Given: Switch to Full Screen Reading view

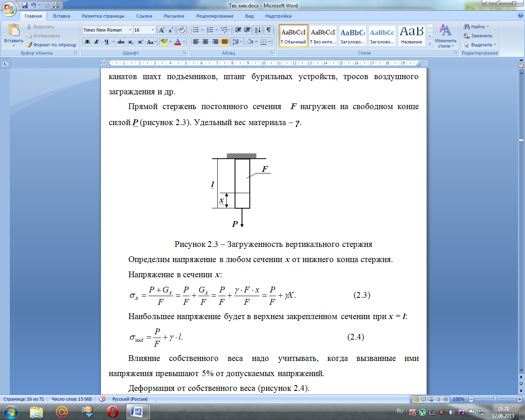Looking at the screenshot, I should click(423, 399).
